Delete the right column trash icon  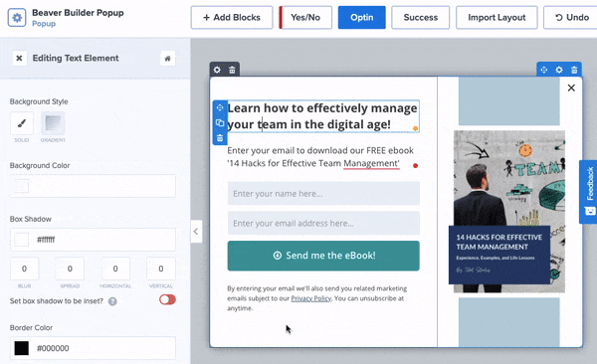pyautogui.click(x=574, y=70)
